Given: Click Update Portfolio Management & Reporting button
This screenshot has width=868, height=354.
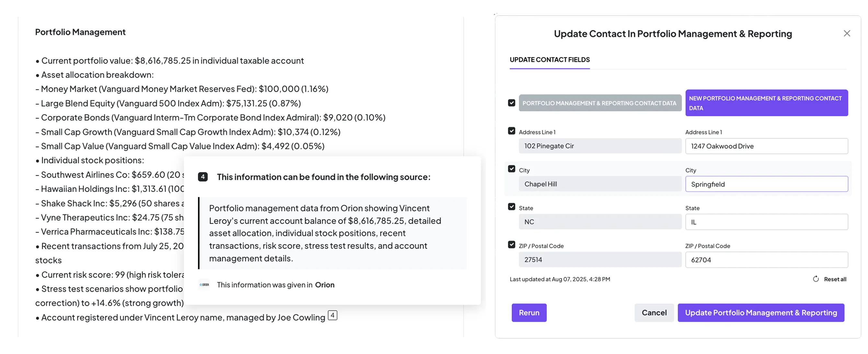Looking at the screenshot, I should pos(761,313).
